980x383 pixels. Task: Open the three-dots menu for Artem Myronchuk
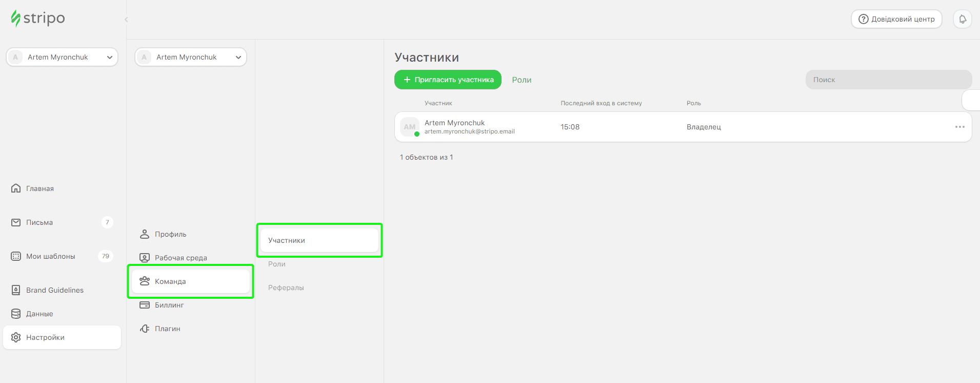click(959, 127)
